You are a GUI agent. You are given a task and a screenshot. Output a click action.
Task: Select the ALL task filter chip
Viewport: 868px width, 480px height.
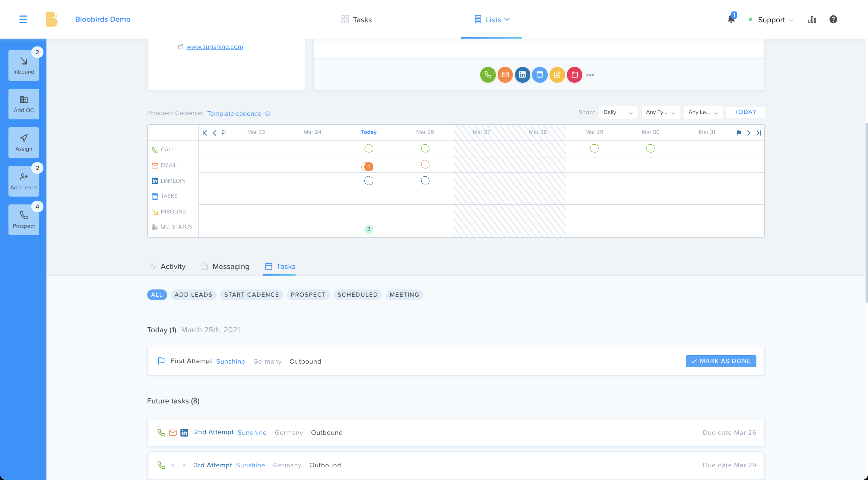click(x=157, y=295)
